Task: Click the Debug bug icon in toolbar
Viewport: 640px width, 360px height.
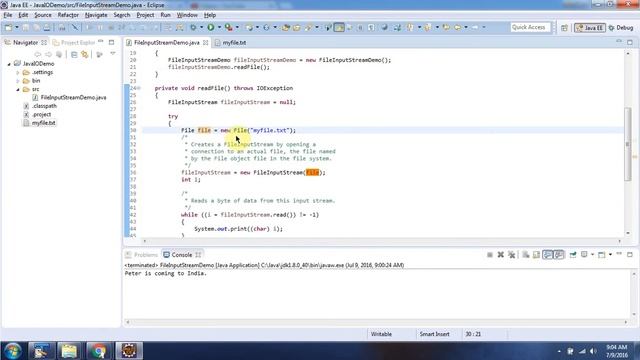Action: [193, 27]
